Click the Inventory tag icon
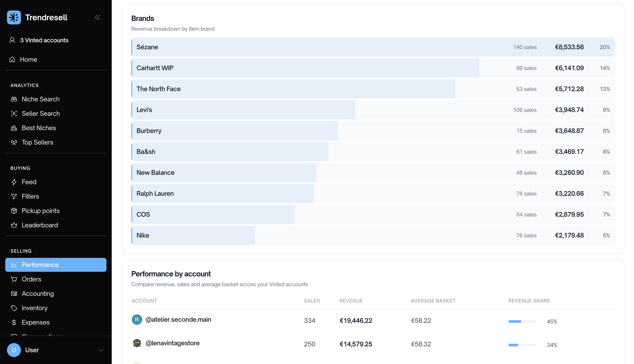This screenshot has height=364, width=634. (14, 308)
